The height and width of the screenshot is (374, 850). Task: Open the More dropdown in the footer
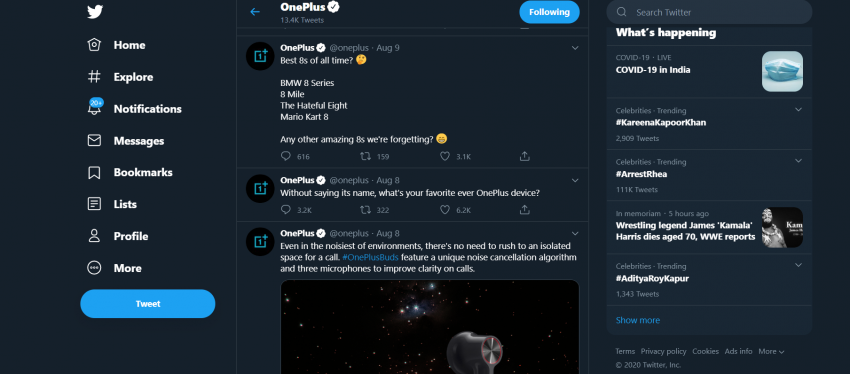771,351
